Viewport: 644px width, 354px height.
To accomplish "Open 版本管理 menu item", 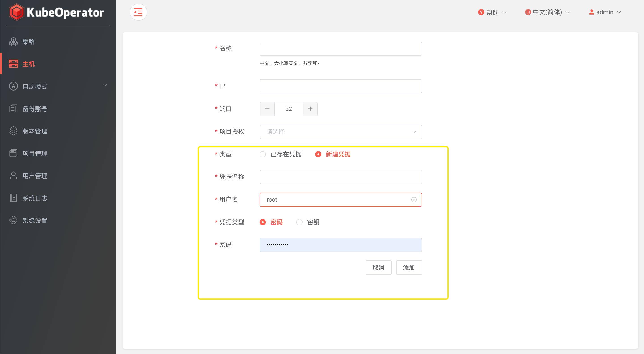I will (x=58, y=131).
